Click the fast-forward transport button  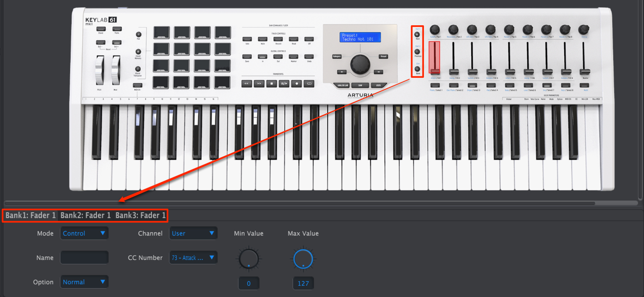pos(259,83)
